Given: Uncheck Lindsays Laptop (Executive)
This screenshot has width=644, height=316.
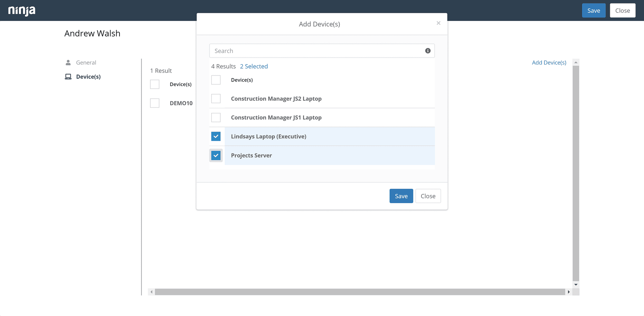Looking at the screenshot, I should [x=216, y=136].
